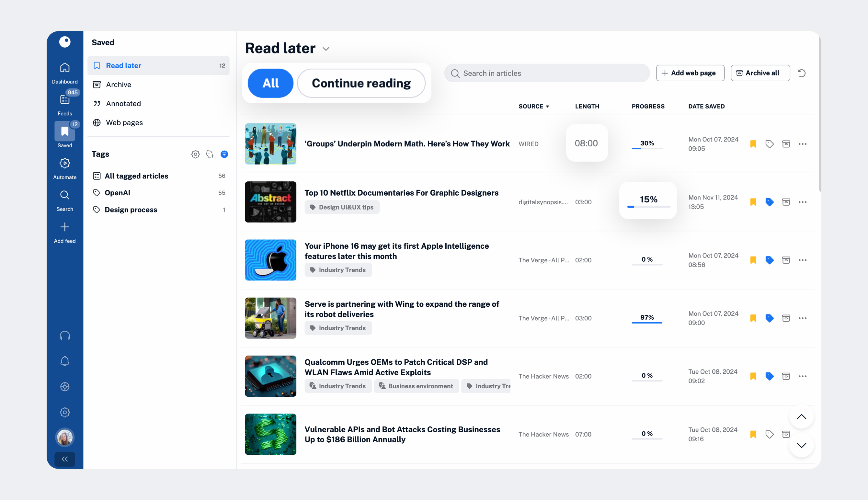The image size is (868, 500).
Task: Open notifications bell icon
Action: (x=64, y=361)
